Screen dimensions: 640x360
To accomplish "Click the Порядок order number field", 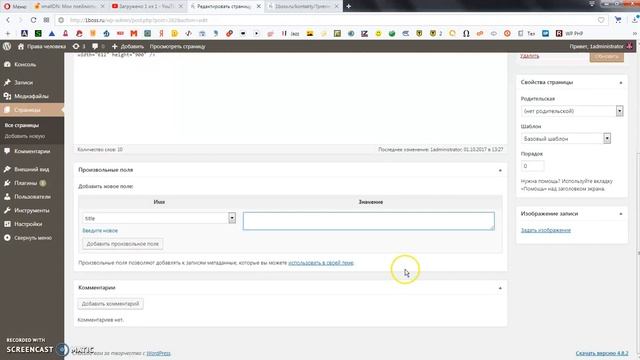I will click(x=532, y=166).
